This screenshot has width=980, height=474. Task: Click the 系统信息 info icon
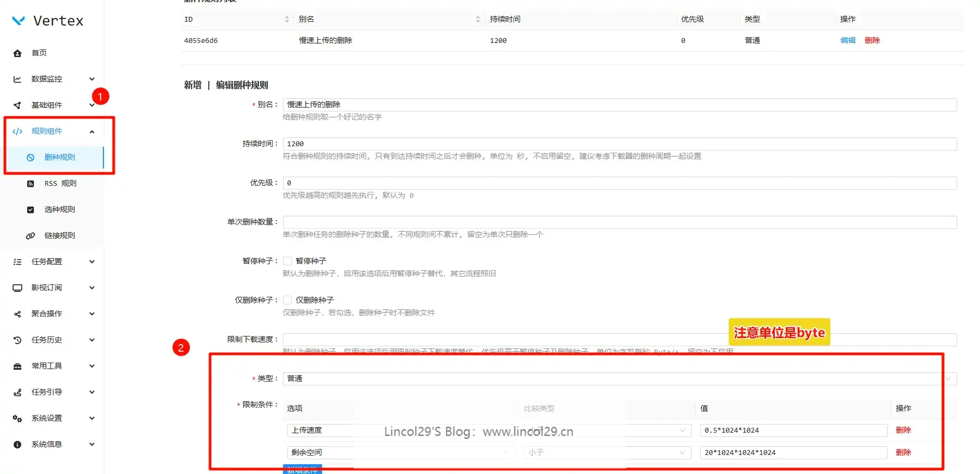click(x=17, y=445)
